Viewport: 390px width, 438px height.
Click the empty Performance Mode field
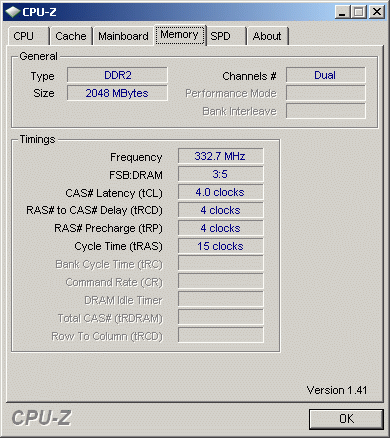(x=326, y=93)
